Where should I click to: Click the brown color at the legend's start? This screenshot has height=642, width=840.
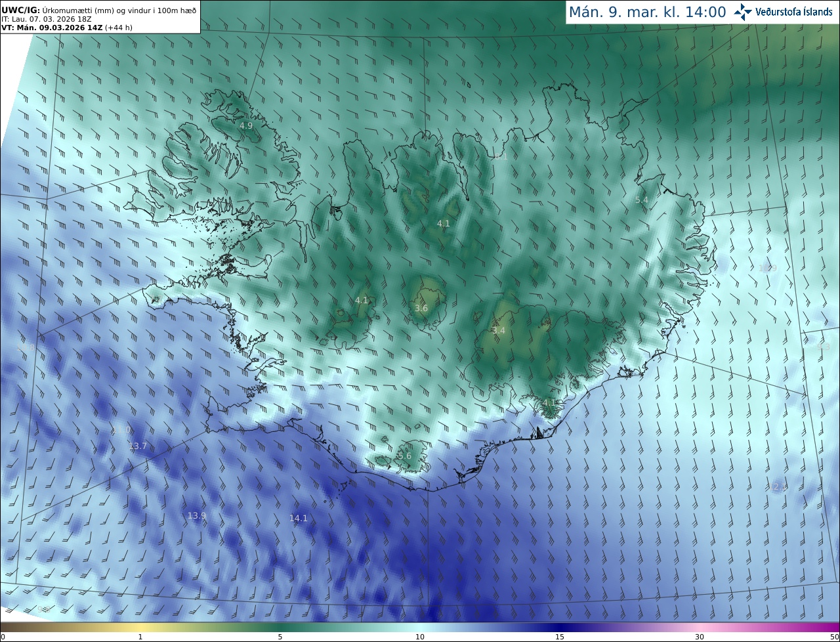[x=7, y=627]
